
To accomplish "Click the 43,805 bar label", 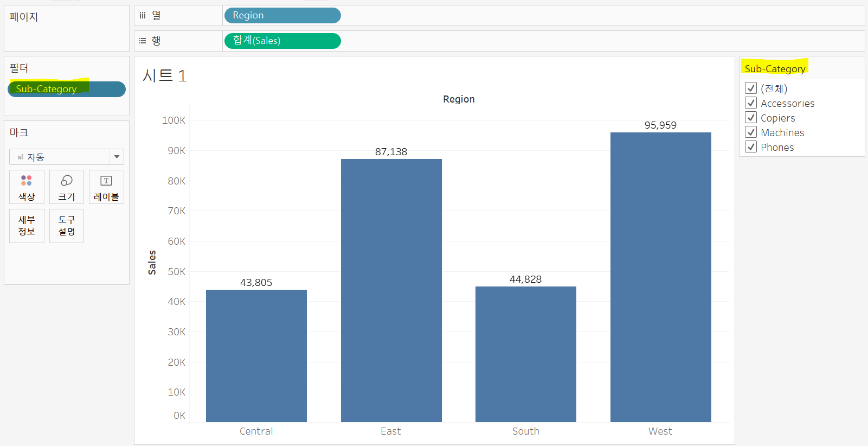I will pyautogui.click(x=256, y=283).
